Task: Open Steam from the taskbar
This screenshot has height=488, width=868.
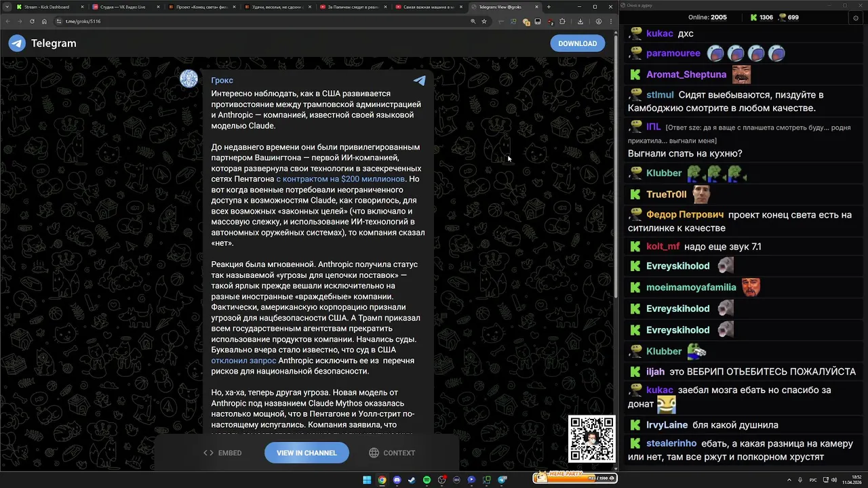Action: [x=412, y=480]
